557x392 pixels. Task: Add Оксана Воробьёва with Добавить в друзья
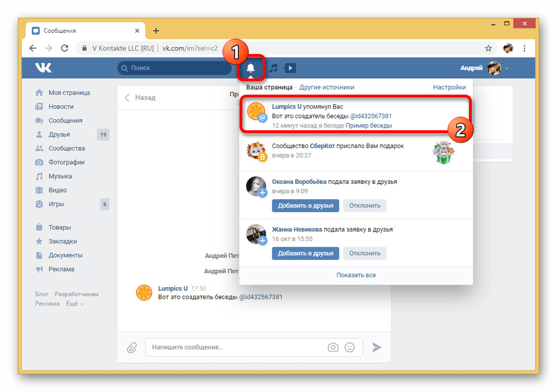(305, 205)
